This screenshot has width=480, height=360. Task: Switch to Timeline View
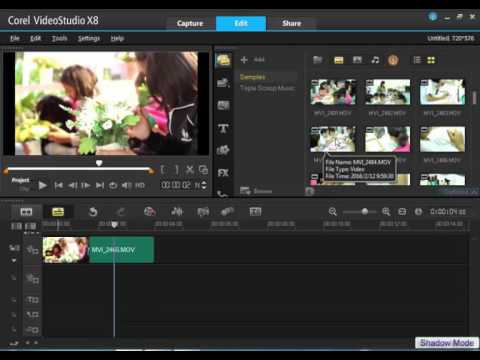click(58, 212)
